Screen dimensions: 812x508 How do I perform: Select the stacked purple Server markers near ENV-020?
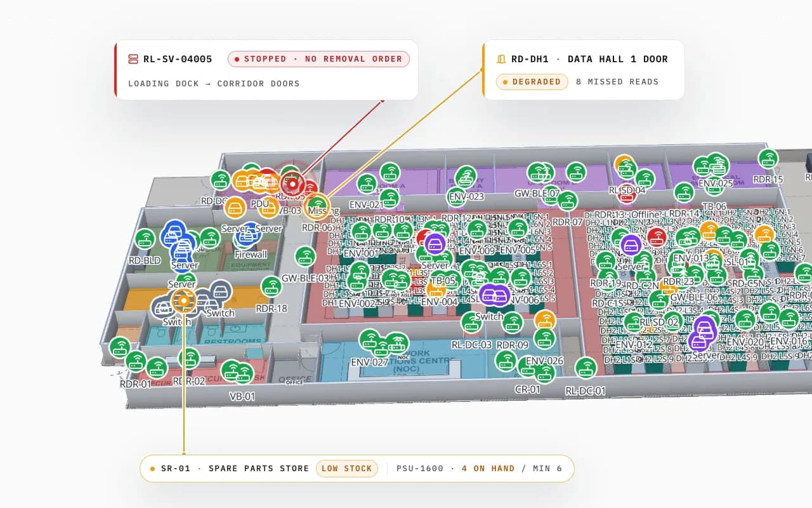702,334
